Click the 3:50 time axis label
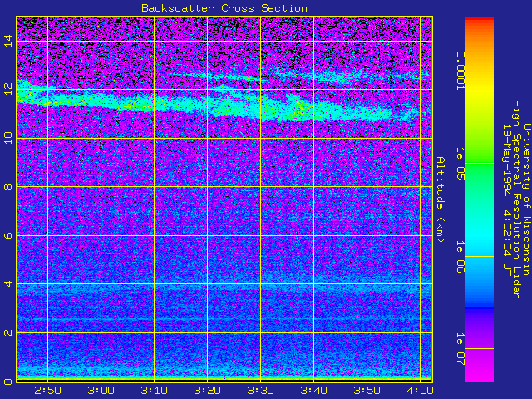532x399 pixels. point(367,391)
